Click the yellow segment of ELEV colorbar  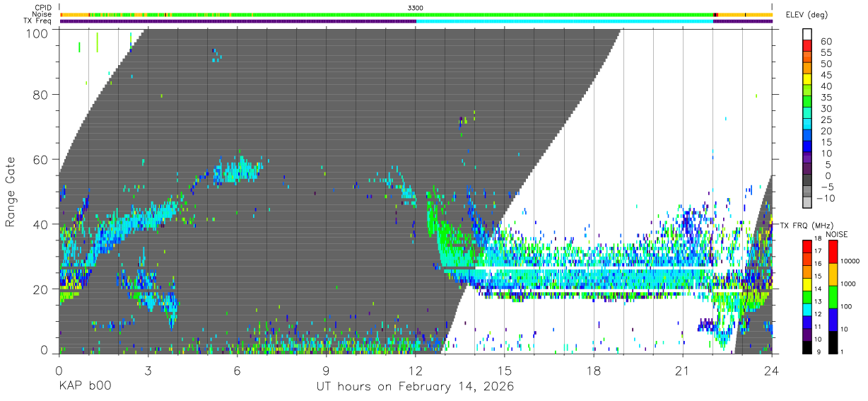pyautogui.click(x=809, y=79)
